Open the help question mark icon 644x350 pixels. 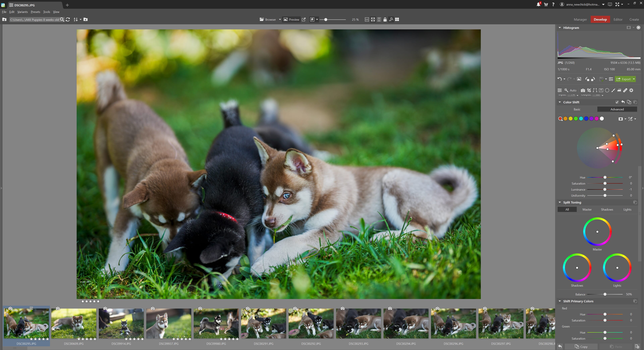(x=553, y=5)
